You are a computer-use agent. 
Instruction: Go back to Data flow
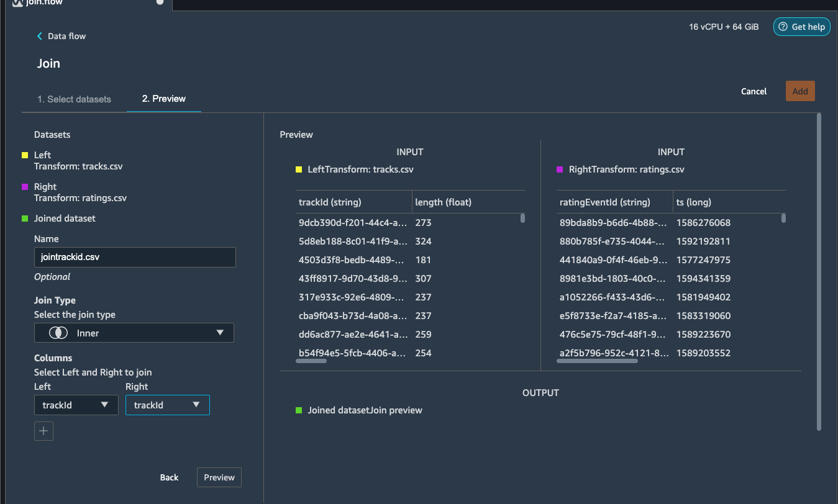pos(61,36)
